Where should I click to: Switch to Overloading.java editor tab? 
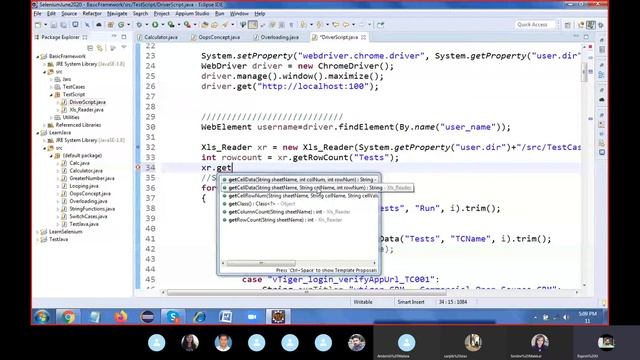[x=276, y=37]
